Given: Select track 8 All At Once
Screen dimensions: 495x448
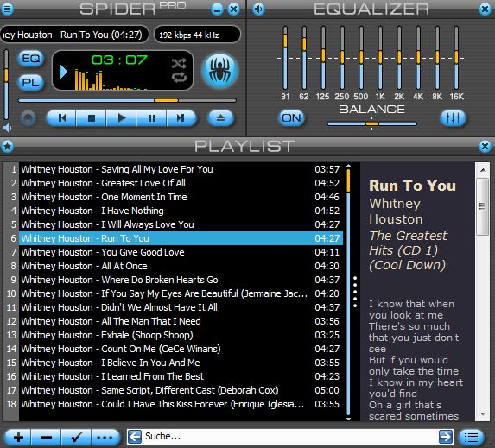Looking at the screenshot, I should [x=181, y=266].
